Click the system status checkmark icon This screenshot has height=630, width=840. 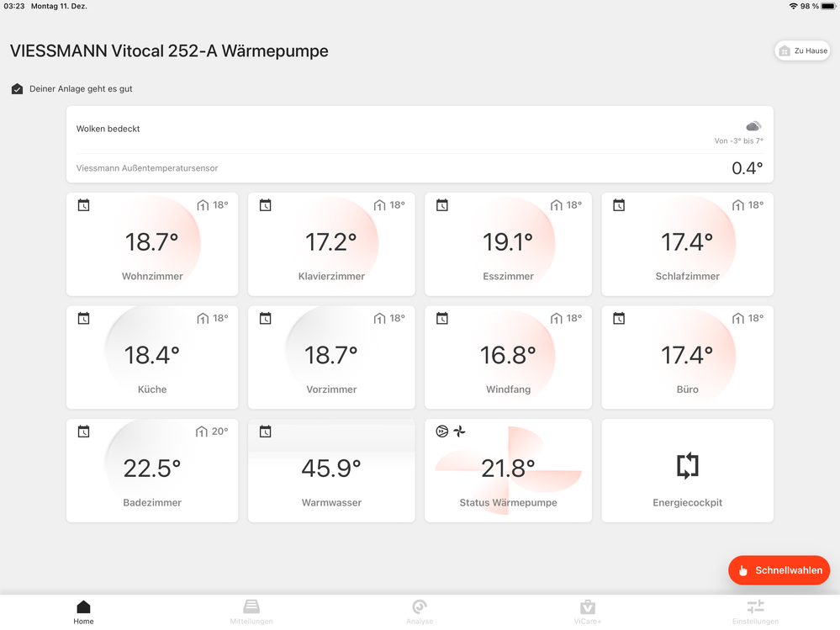coord(18,89)
